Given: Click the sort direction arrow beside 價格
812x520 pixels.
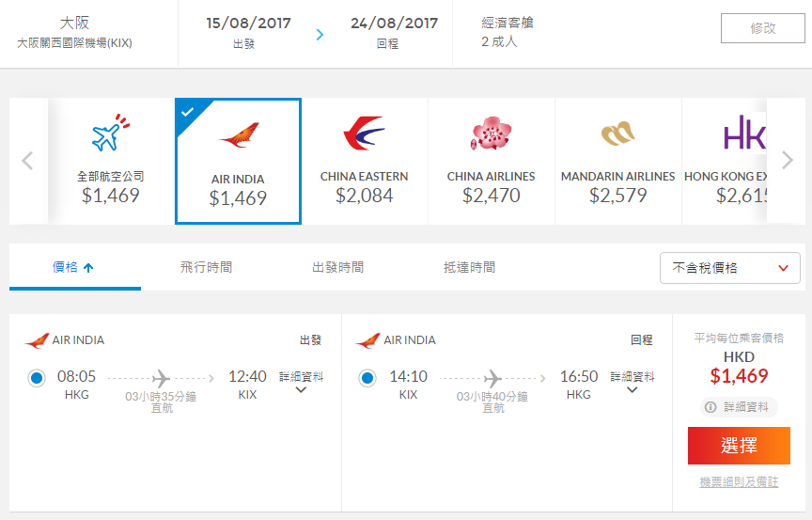Looking at the screenshot, I should click(88, 268).
